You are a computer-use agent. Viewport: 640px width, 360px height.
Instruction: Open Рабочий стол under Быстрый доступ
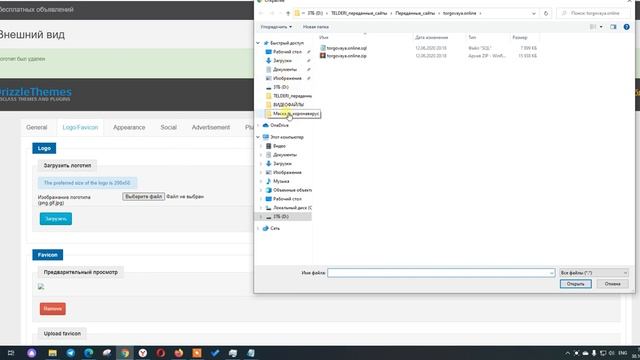[287, 52]
